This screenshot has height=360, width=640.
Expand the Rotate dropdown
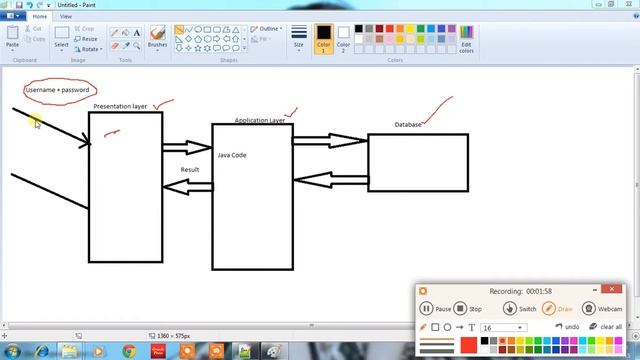pos(101,49)
